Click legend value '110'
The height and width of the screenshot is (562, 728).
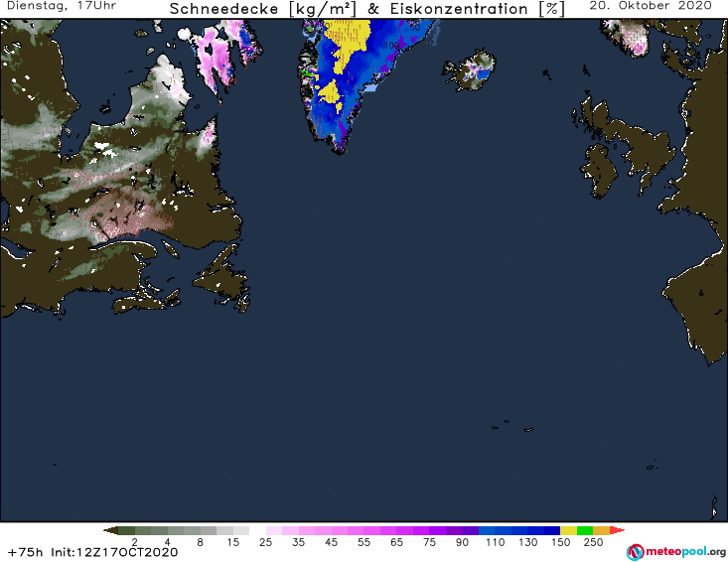click(x=495, y=542)
